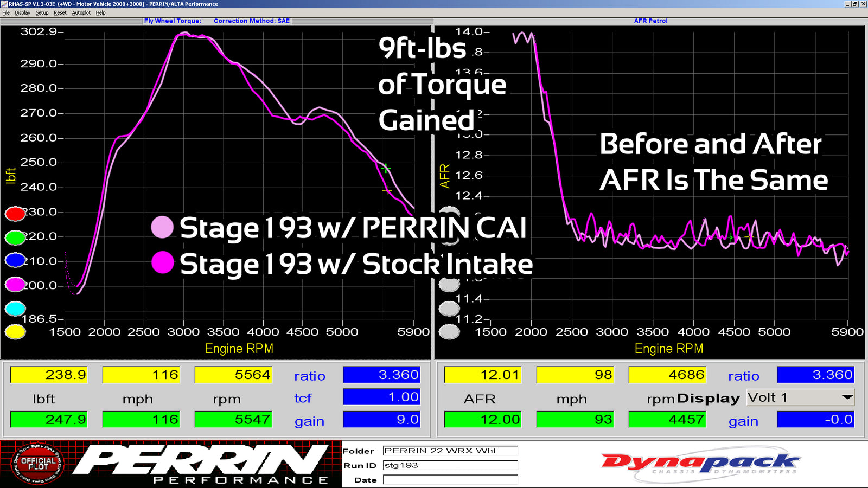
Task: Click the blue torque gain value 9.0
Action: (x=381, y=419)
